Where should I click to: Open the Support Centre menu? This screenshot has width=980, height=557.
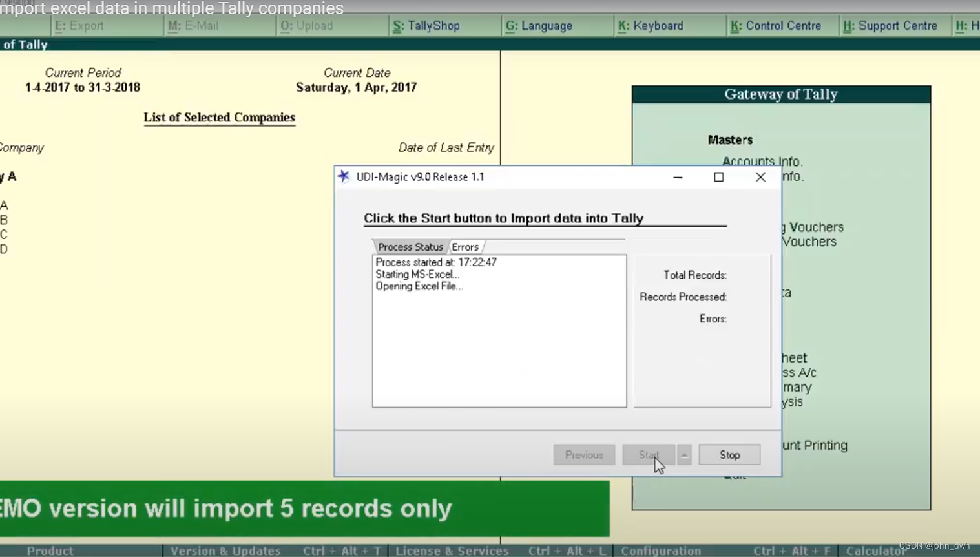coord(890,26)
